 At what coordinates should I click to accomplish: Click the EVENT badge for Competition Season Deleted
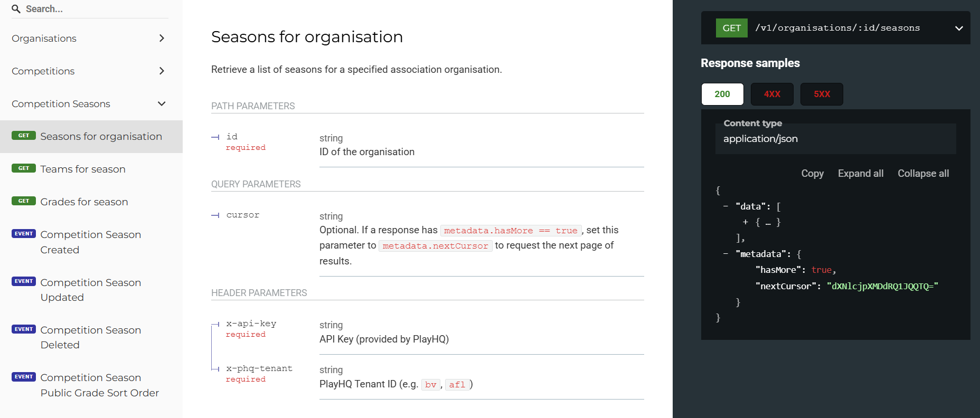24,329
